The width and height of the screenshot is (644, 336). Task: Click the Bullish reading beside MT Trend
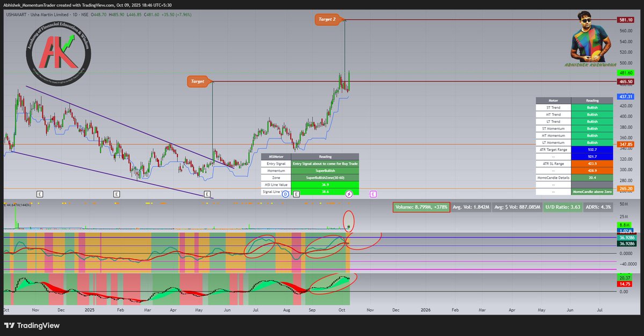click(x=592, y=114)
